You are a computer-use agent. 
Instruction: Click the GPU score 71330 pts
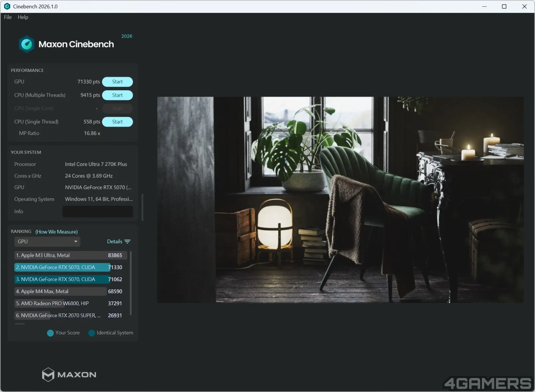tap(89, 82)
